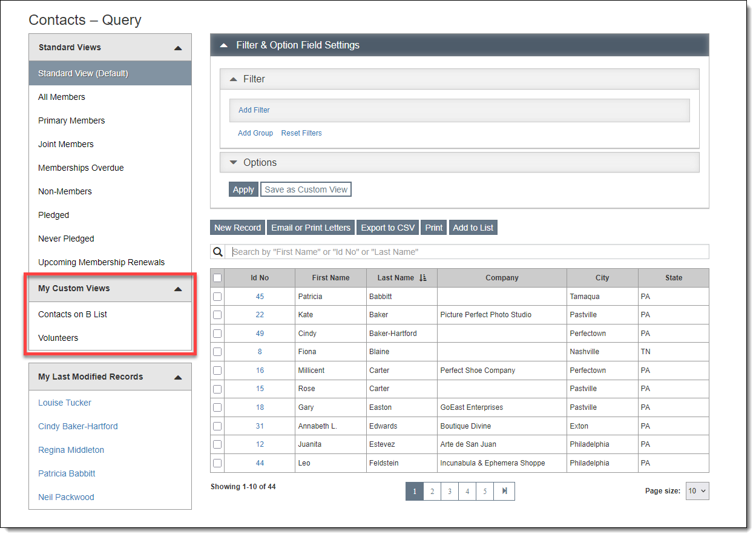Jump to page 3 of results
The image size is (756, 537).
click(x=449, y=492)
